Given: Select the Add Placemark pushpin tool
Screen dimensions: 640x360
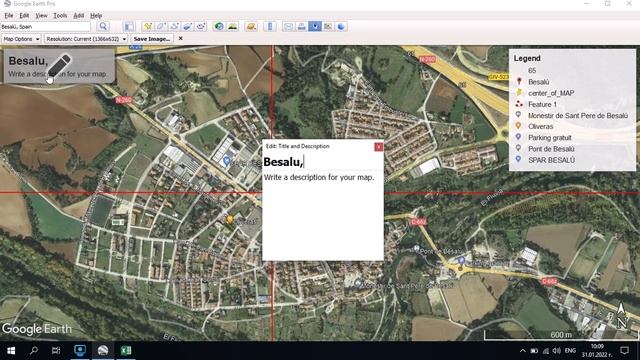Looking at the screenshot, I should 148,27.
